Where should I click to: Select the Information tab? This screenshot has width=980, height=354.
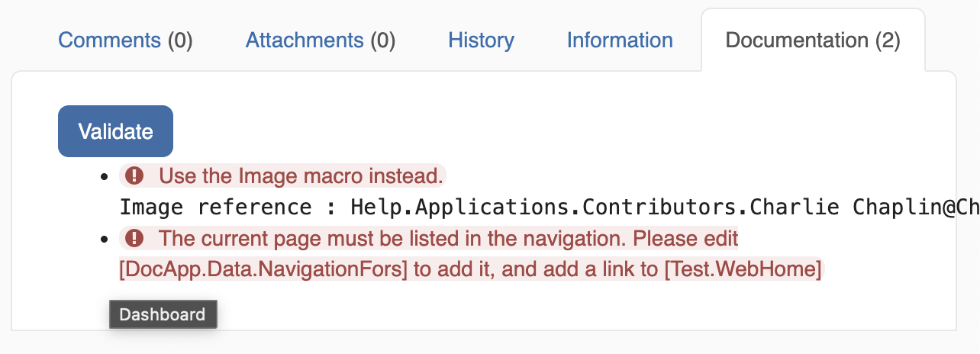point(620,40)
